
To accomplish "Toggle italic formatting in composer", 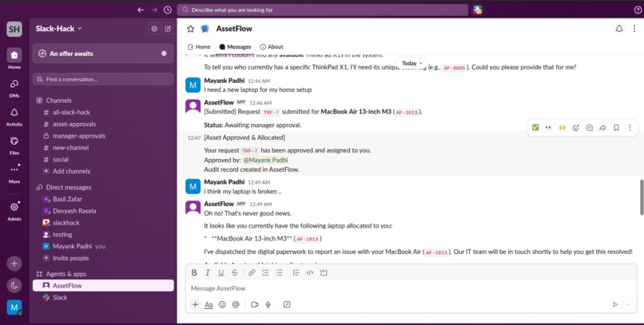I will (x=208, y=272).
